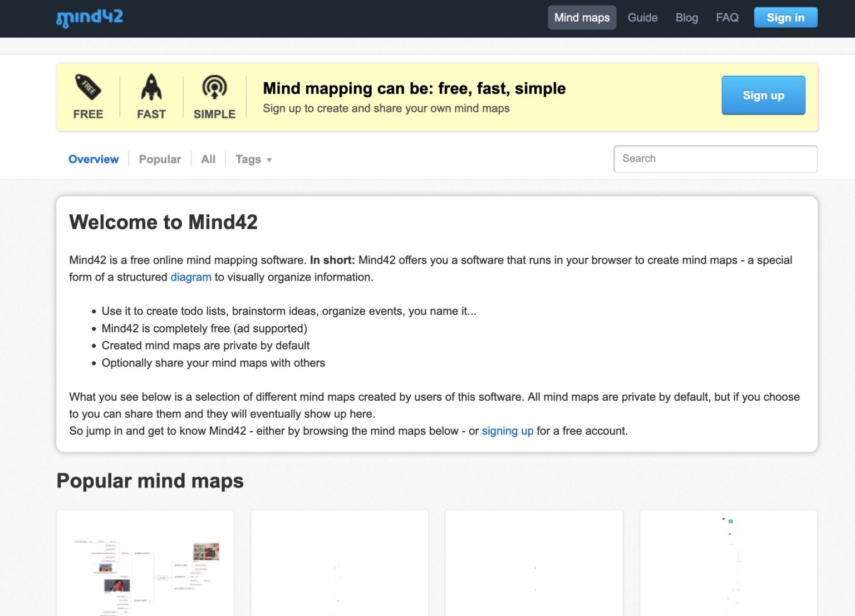Open the first popular mind map thumbnail

[145, 563]
